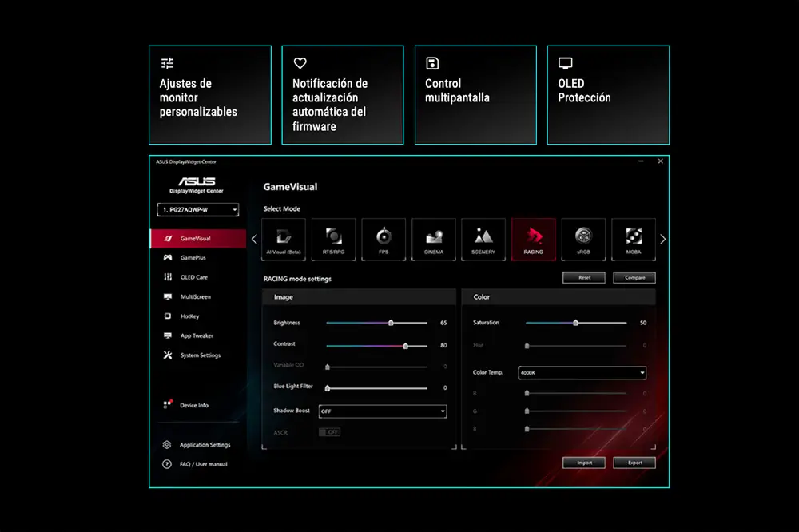This screenshot has height=532, width=799.
Task: Select the CINEMA mode icon
Action: (x=433, y=240)
